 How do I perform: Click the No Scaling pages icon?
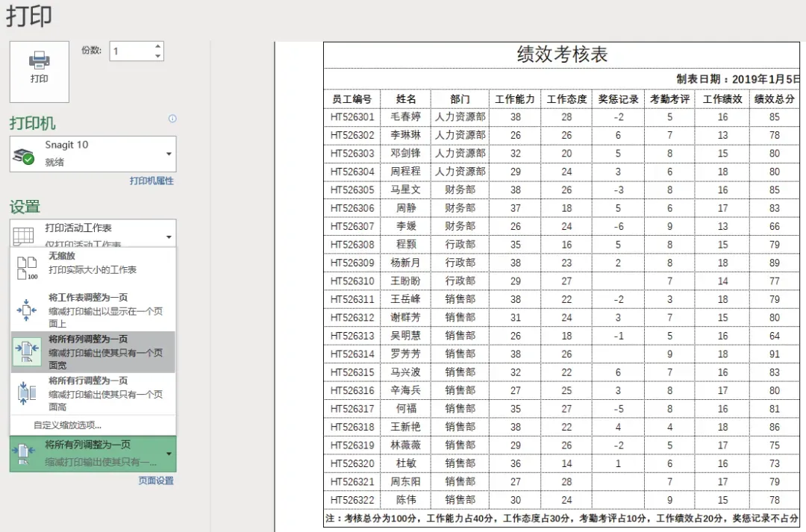click(x=28, y=268)
